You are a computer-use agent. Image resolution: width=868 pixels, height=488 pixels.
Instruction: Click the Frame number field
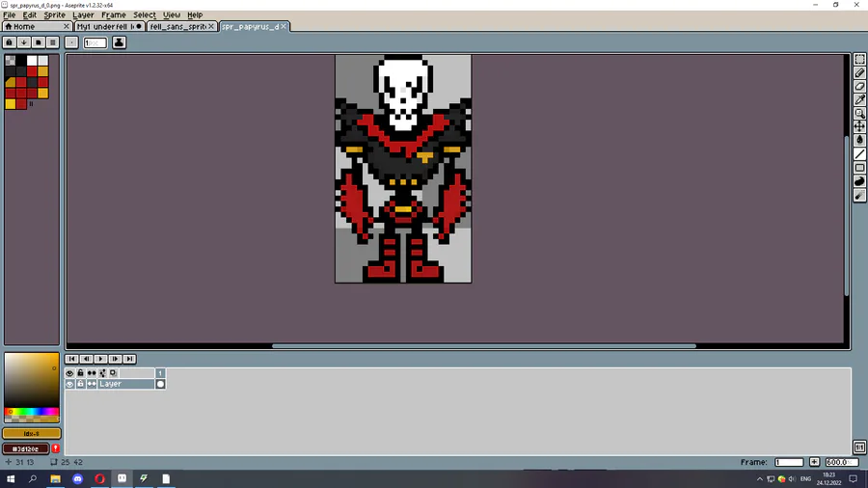click(x=789, y=462)
